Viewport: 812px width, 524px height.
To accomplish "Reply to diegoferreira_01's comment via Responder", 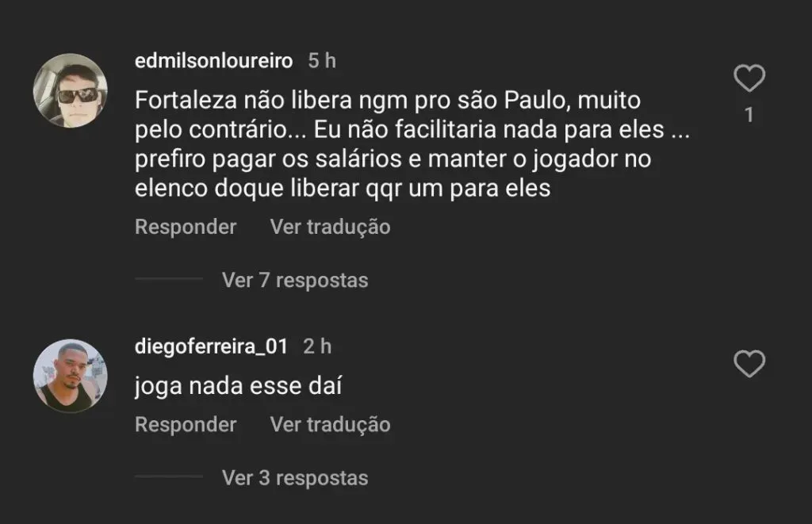I will (186, 425).
